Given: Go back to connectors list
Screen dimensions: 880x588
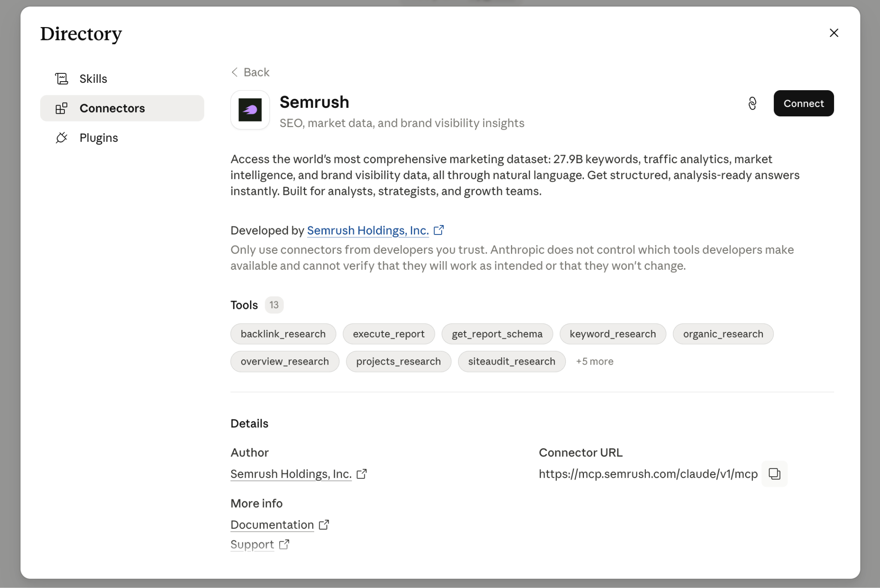Looking at the screenshot, I should click(x=250, y=72).
